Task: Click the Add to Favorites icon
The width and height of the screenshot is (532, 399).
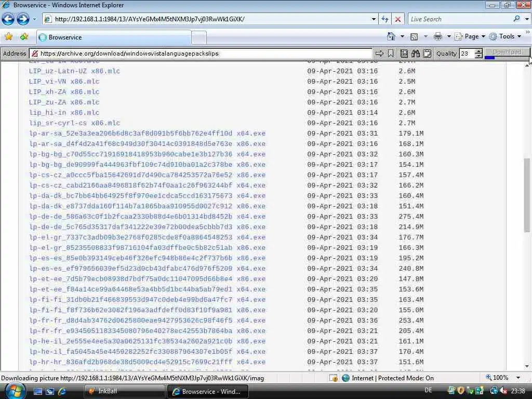Action: coord(24,37)
